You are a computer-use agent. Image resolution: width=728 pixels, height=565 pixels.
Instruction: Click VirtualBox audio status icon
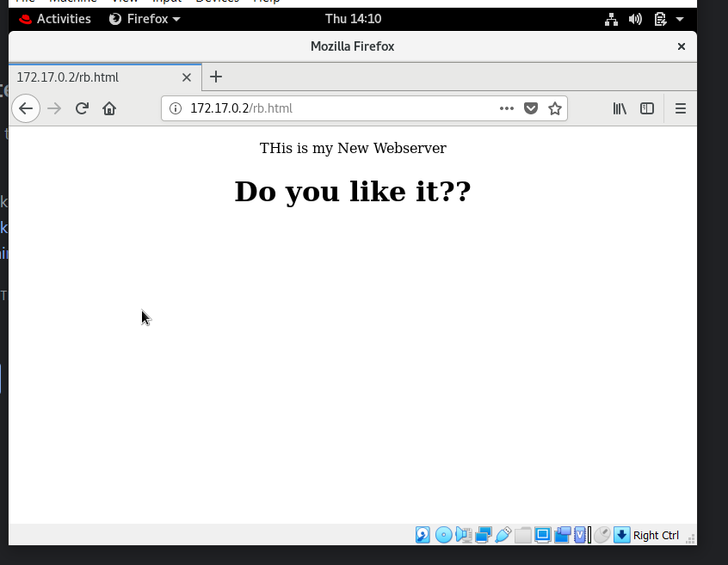463,535
